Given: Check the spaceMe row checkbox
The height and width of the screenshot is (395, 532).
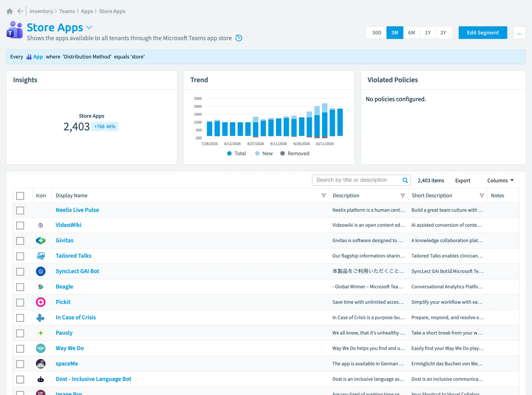Looking at the screenshot, I should tap(20, 364).
